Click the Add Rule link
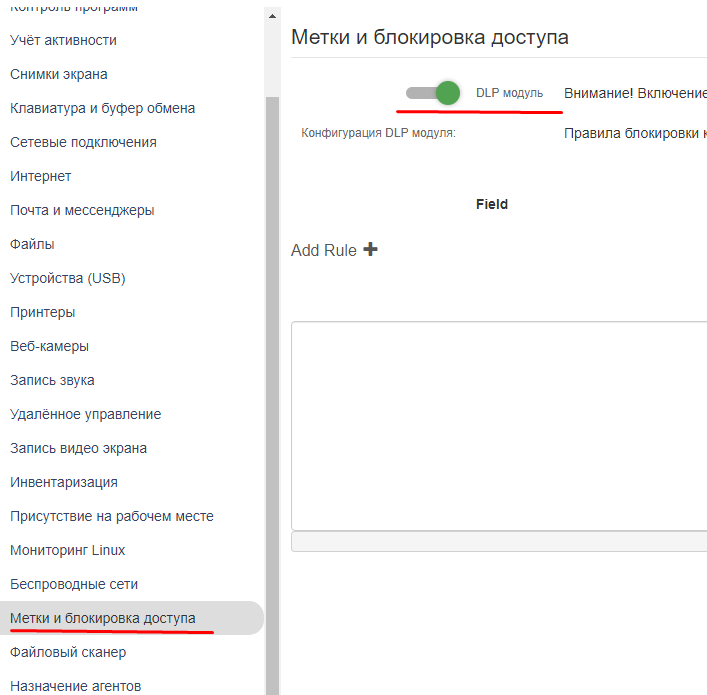The image size is (707, 695). click(324, 251)
